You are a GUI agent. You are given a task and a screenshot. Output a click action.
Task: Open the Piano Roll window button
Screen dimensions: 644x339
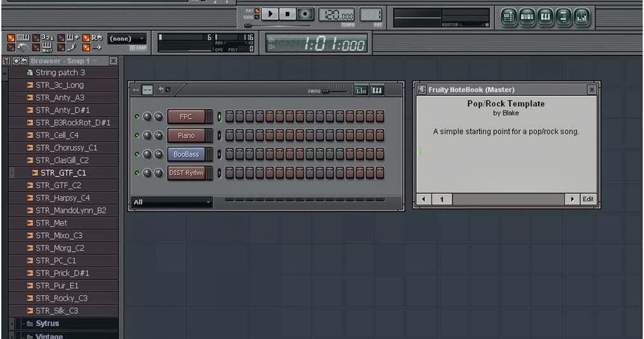[x=546, y=17]
